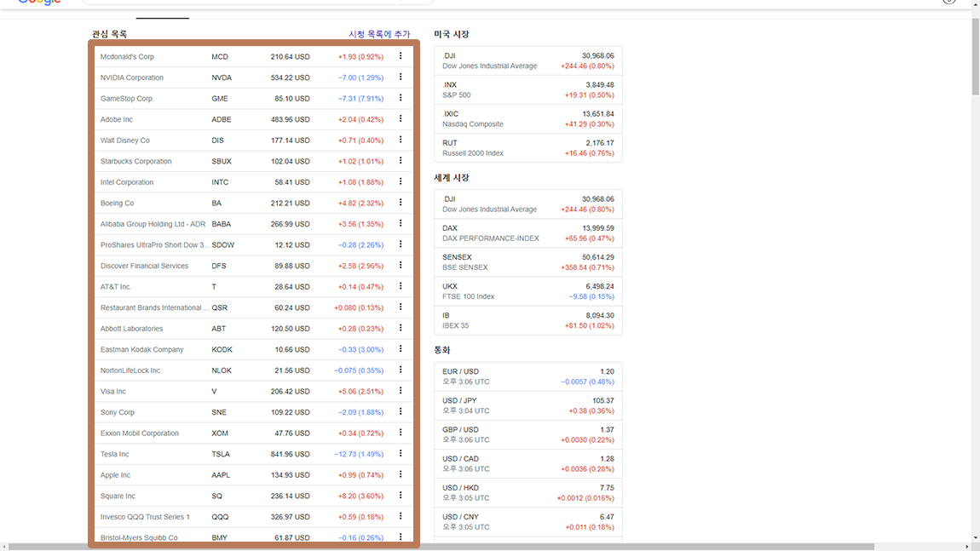The image size is (980, 551).
Task: Open three-dot menu for Mcdonald's Corp row
Action: point(401,56)
